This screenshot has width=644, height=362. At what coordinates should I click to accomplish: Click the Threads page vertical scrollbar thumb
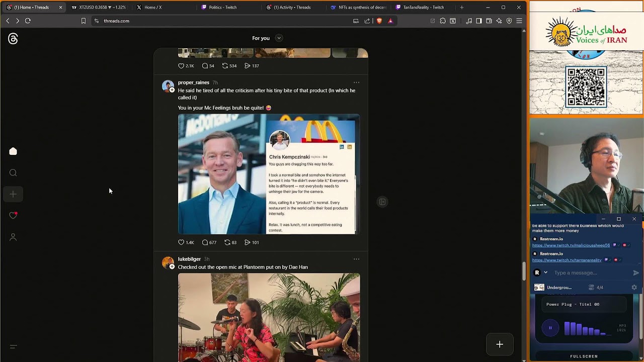(524, 271)
